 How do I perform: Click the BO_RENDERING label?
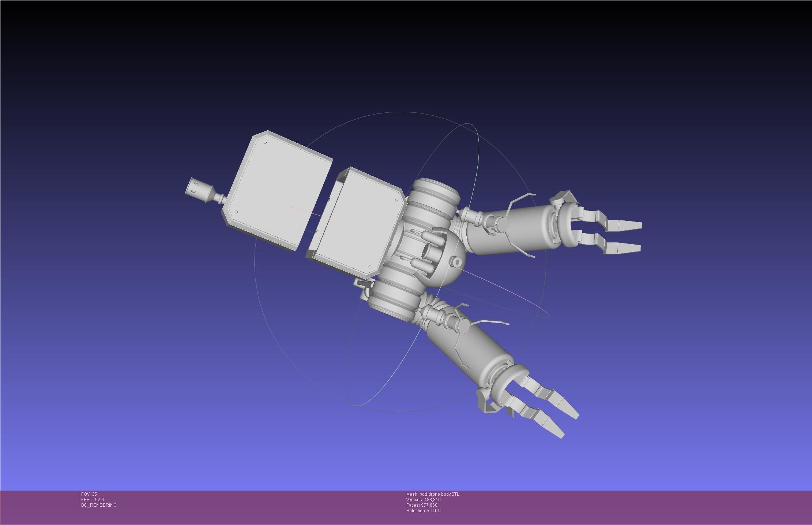pos(99,505)
